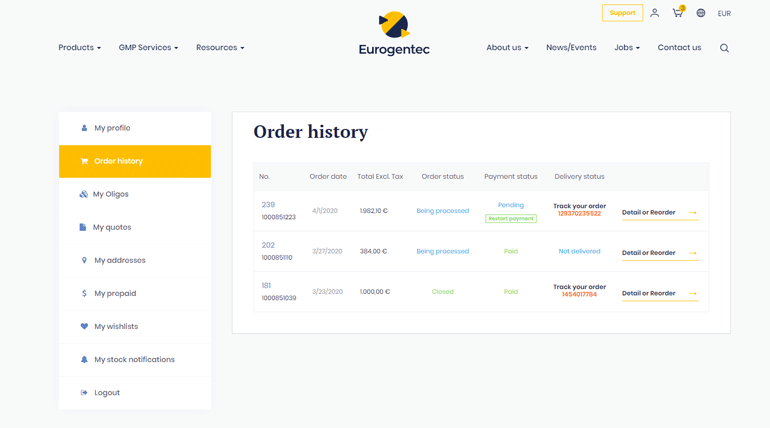This screenshot has width=770, height=428.
Task: Expand the Products dropdown menu
Action: pyautogui.click(x=79, y=48)
